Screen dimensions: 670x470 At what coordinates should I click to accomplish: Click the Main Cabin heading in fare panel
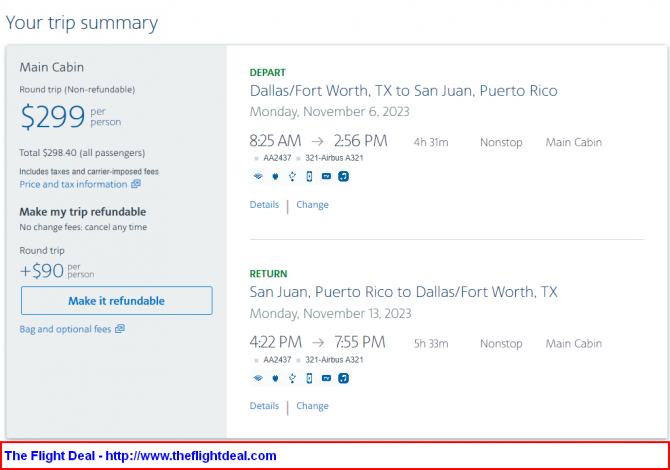(x=52, y=67)
